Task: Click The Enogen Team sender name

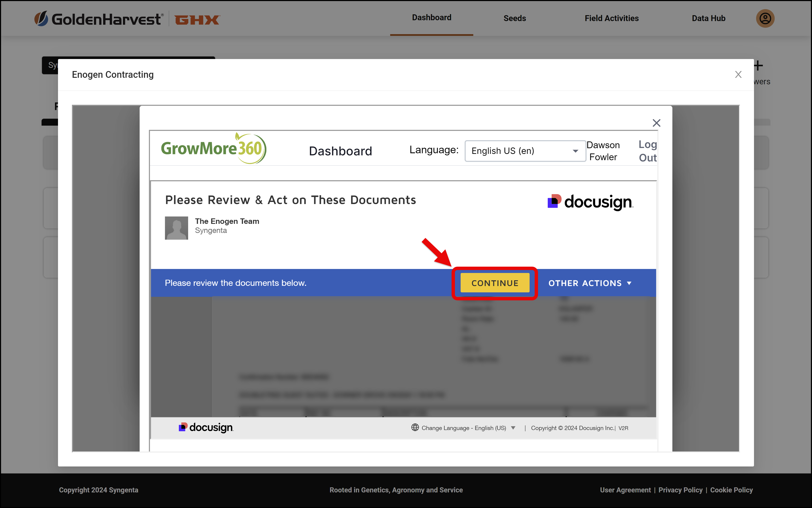Action: click(227, 221)
